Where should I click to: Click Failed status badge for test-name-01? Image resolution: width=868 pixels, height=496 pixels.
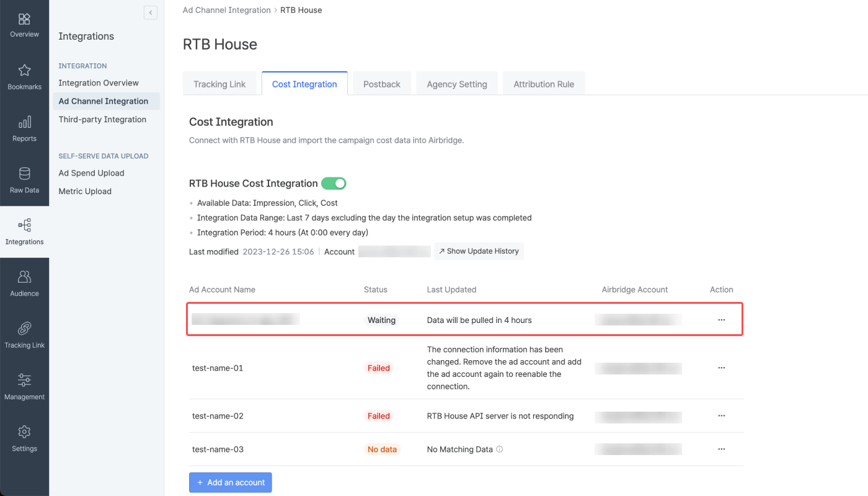pyautogui.click(x=379, y=368)
